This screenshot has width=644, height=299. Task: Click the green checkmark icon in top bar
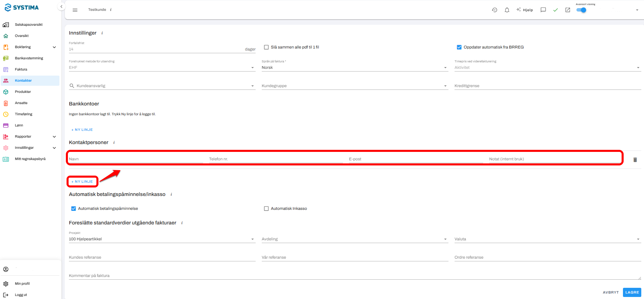(x=555, y=10)
